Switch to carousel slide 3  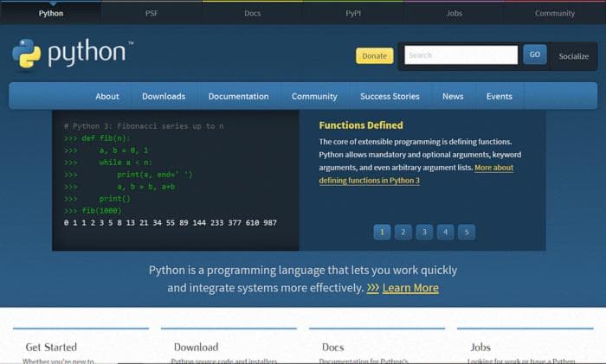(x=424, y=232)
